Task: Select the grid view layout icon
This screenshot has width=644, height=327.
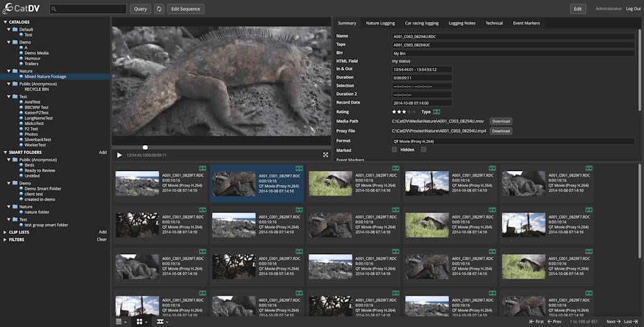Action: 140,321
